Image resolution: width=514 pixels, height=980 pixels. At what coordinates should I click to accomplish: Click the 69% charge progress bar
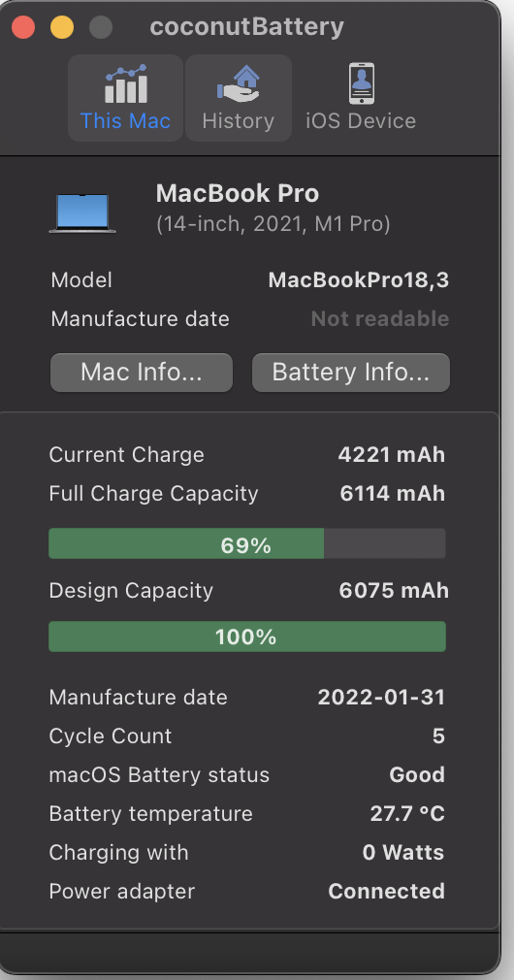tap(247, 543)
